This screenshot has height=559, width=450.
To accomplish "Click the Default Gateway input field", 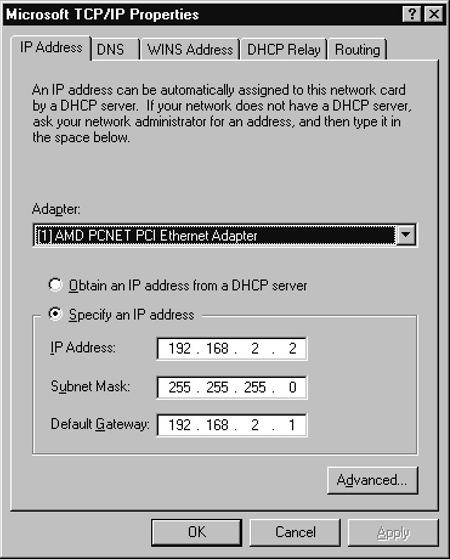I will (232, 425).
